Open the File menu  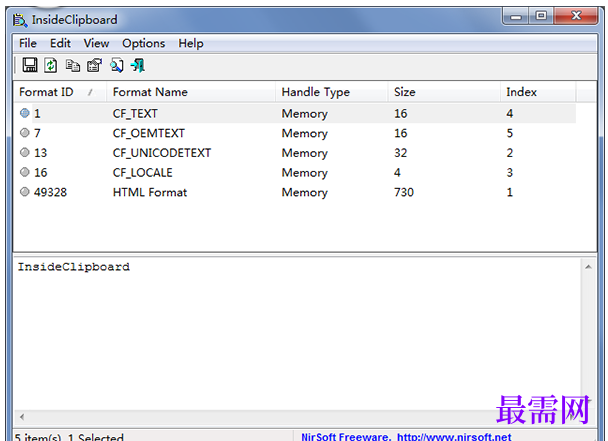(28, 43)
